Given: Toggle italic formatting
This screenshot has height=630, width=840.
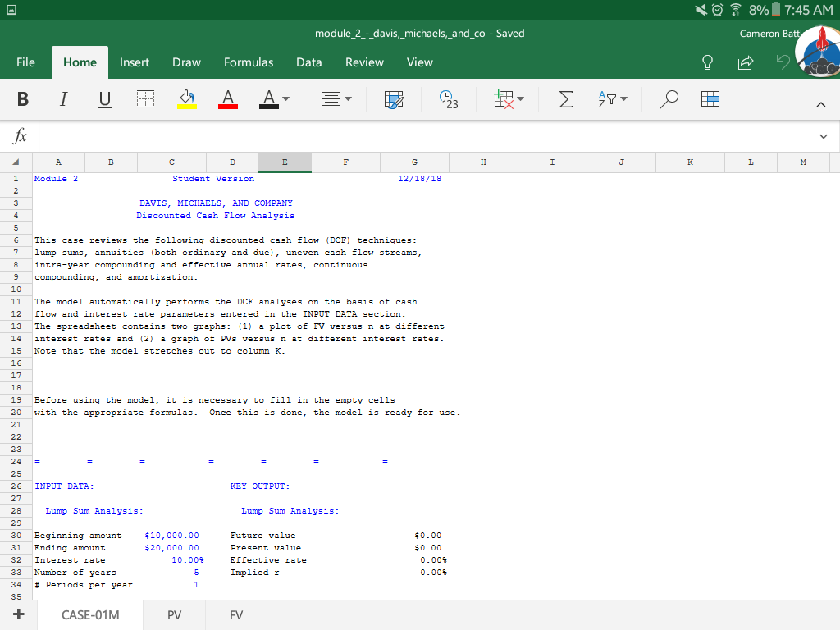Looking at the screenshot, I should tap(63, 98).
